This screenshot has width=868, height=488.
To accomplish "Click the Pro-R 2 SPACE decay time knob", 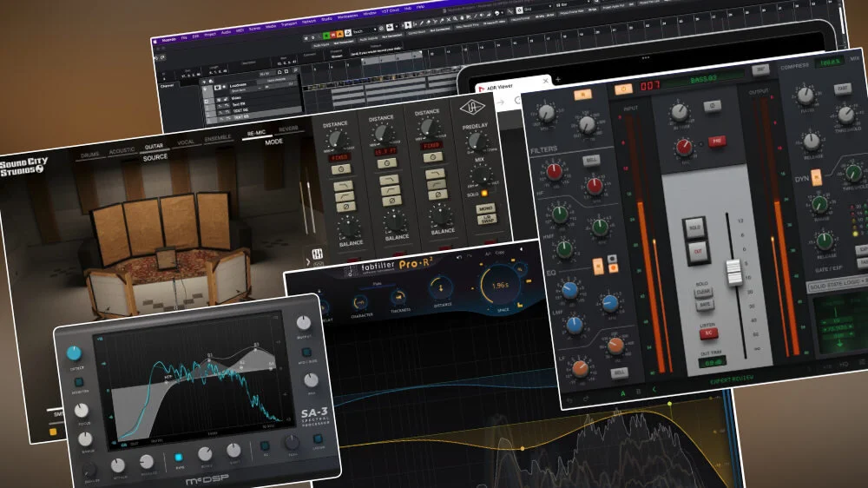I will 500,286.
